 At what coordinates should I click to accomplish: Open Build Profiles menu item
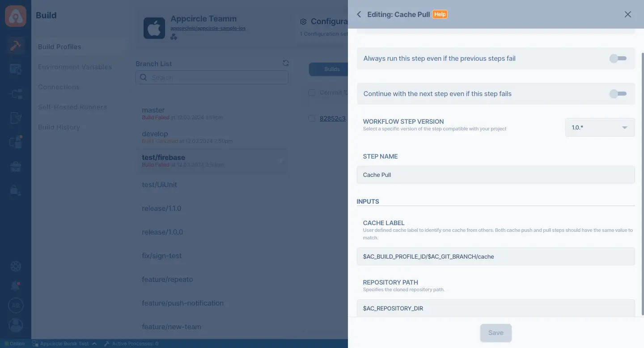[59, 47]
